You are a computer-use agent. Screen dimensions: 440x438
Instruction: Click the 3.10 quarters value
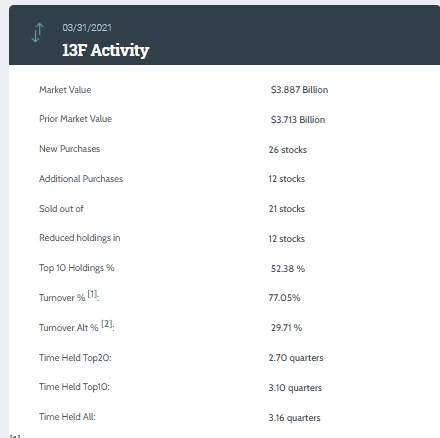coord(295,388)
